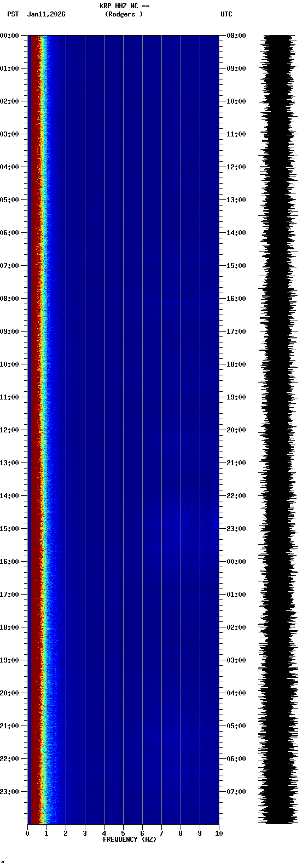Click the 2 Hz frequency tick label
The image size is (302, 868).
pyautogui.click(x=66, y=833)
